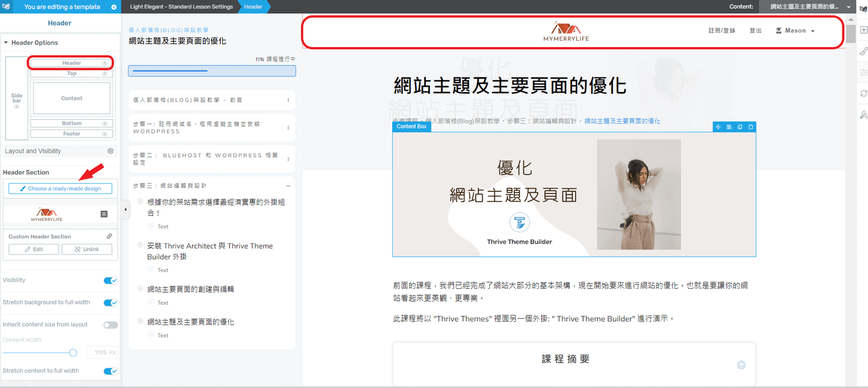Open the style brush icon in right sidebar

tap(863, 51)
